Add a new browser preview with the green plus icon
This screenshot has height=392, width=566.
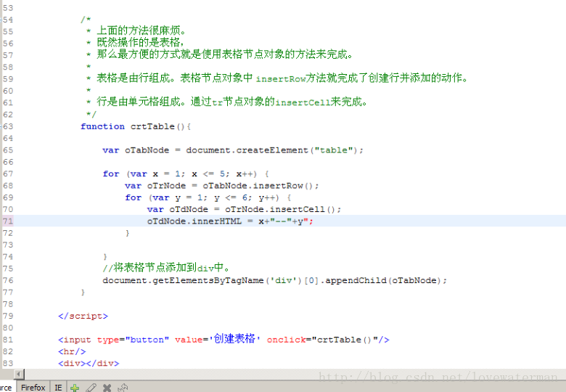click(x=75, y=388)
